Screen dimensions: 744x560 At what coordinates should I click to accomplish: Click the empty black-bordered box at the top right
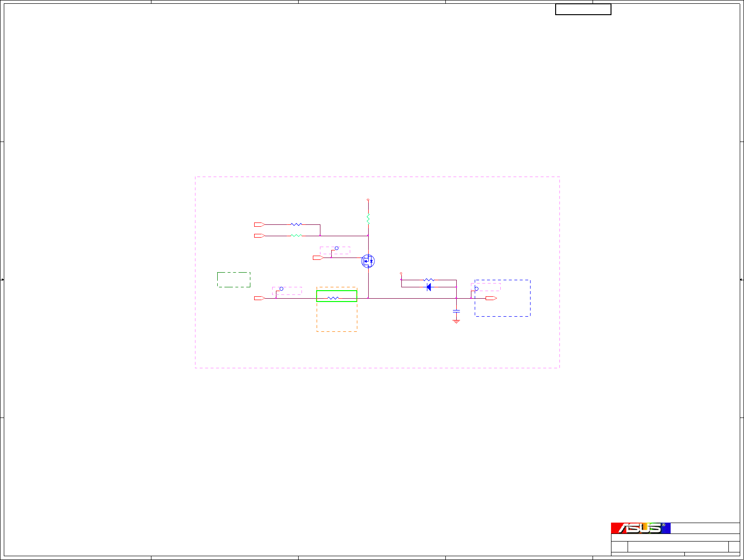(583, 9)
